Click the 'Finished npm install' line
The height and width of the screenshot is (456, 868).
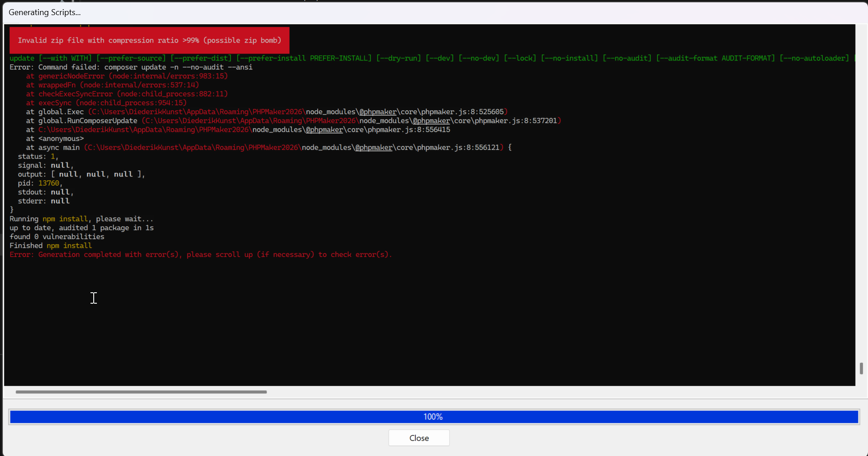pyautogui.click(x=51, y=246)
